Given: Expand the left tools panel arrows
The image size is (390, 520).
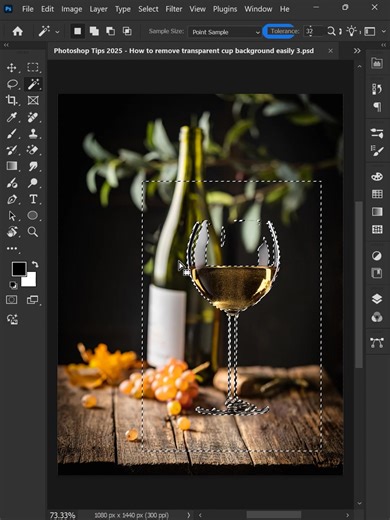Looking at the screenshot, I should (x=6, y=45).
